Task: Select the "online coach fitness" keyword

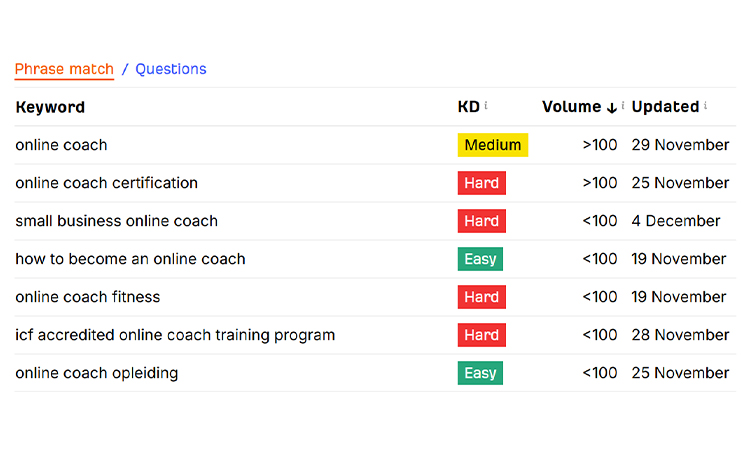Action: (x=87, y=297)
